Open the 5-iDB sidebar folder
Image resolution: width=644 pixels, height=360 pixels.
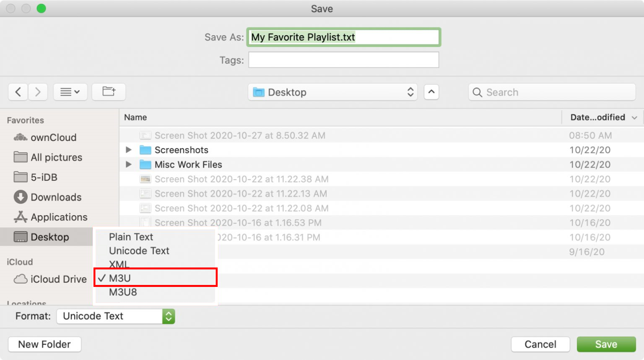click(x=44, y=177)
